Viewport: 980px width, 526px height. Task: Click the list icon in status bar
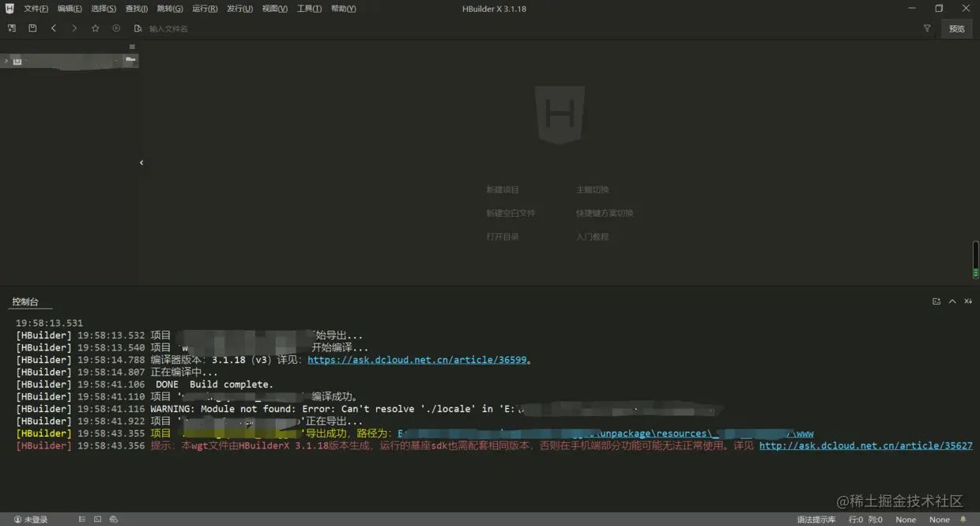coord(82,520)
